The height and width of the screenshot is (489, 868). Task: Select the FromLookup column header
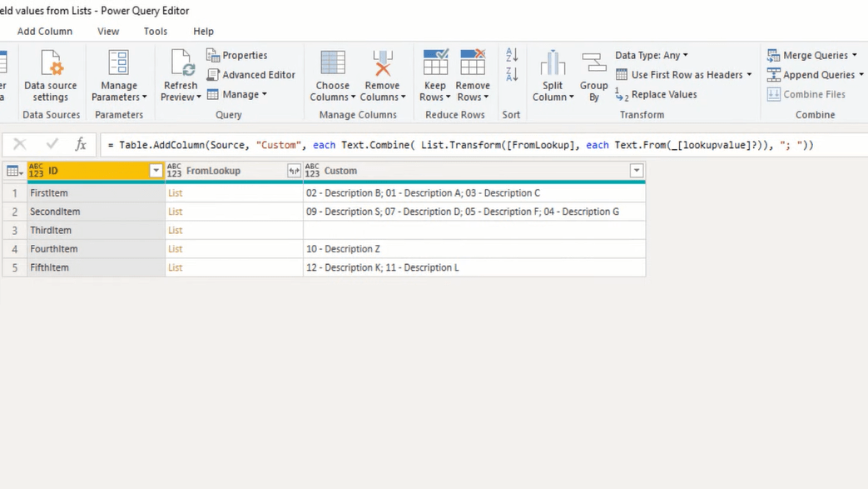pos(234,171)
